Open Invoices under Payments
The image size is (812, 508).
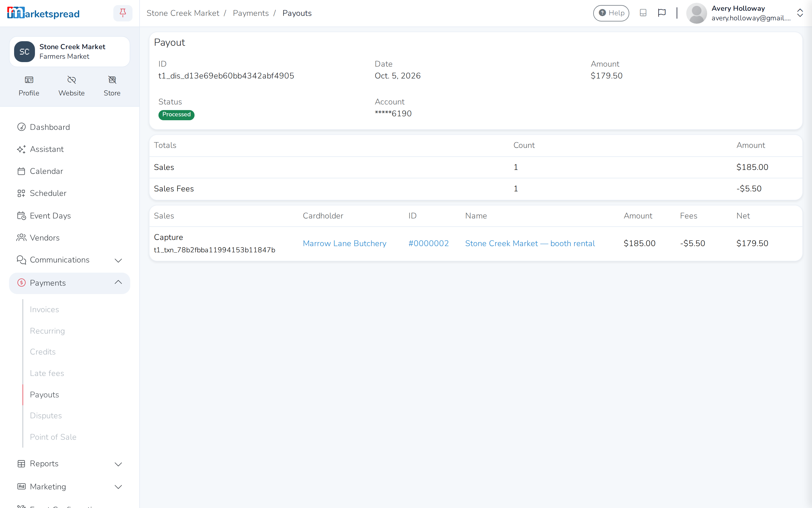tap(44, 309)
